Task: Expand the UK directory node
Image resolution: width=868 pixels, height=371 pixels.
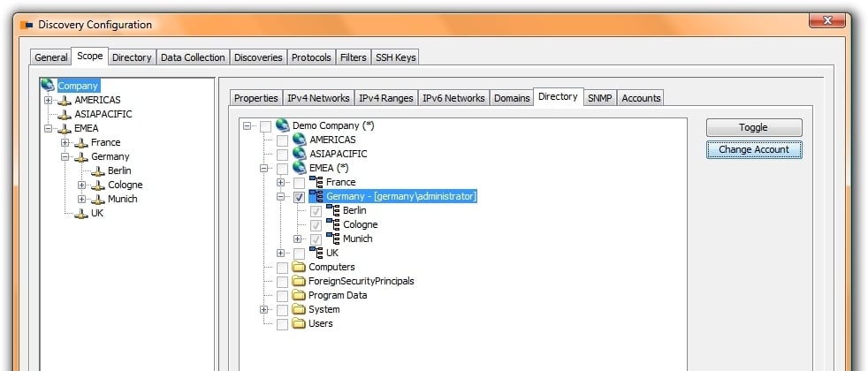Action: coord(281,254)
